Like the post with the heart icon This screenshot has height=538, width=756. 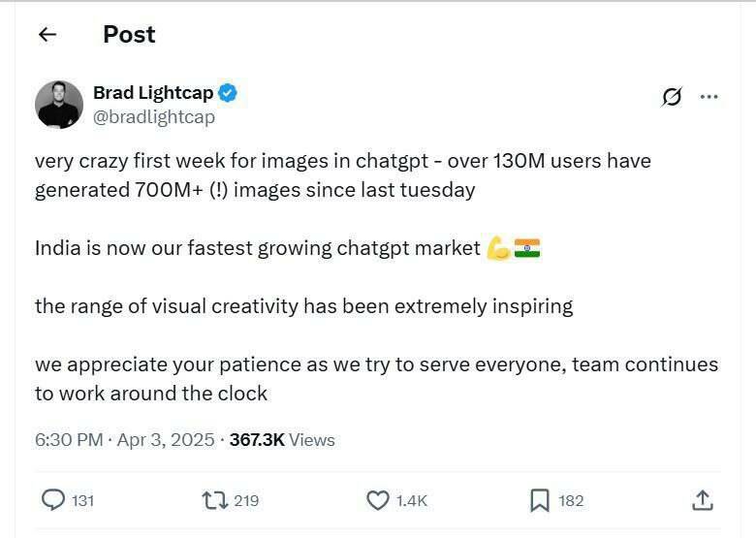point(377,500)
